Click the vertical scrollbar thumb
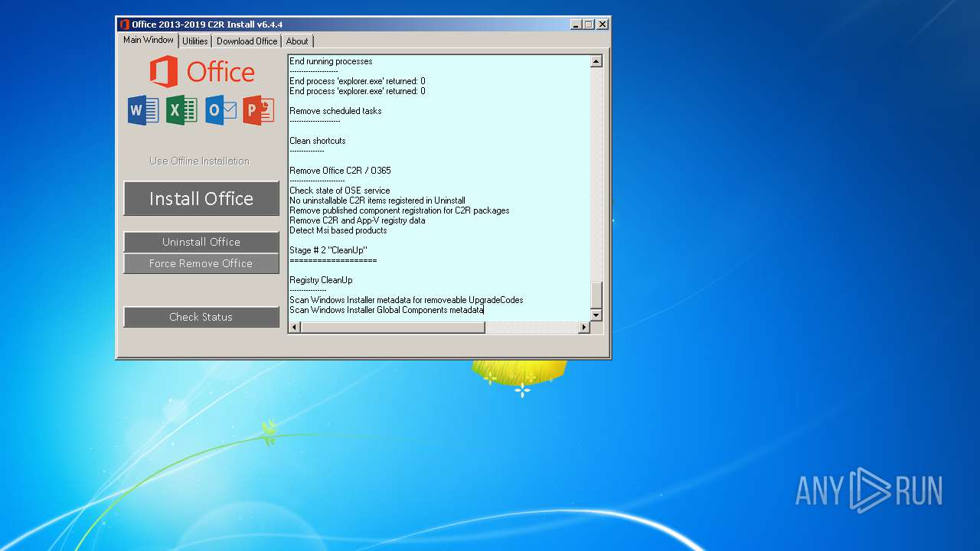This screenshot has height=551, width=980. coord(596,295)
